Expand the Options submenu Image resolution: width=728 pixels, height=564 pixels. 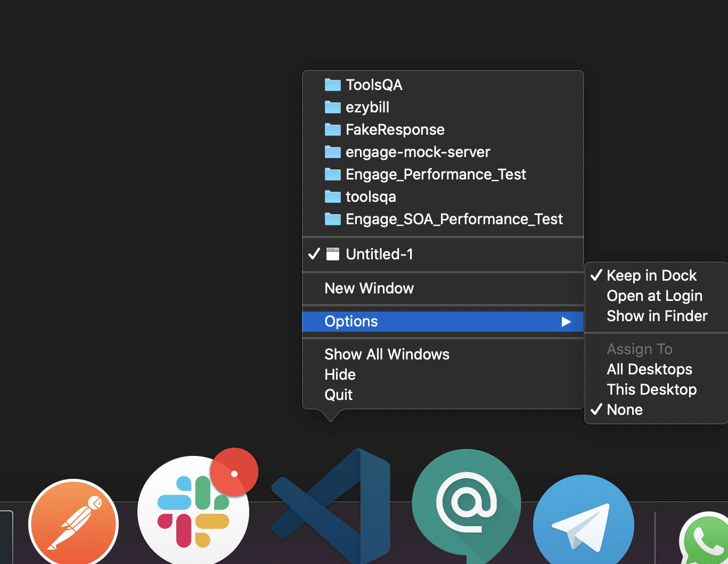pyautogui.click(x=351, y=321)
